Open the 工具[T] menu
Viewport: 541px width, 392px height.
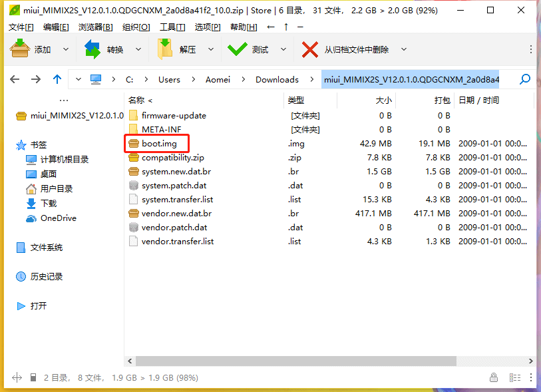point(172,27)
